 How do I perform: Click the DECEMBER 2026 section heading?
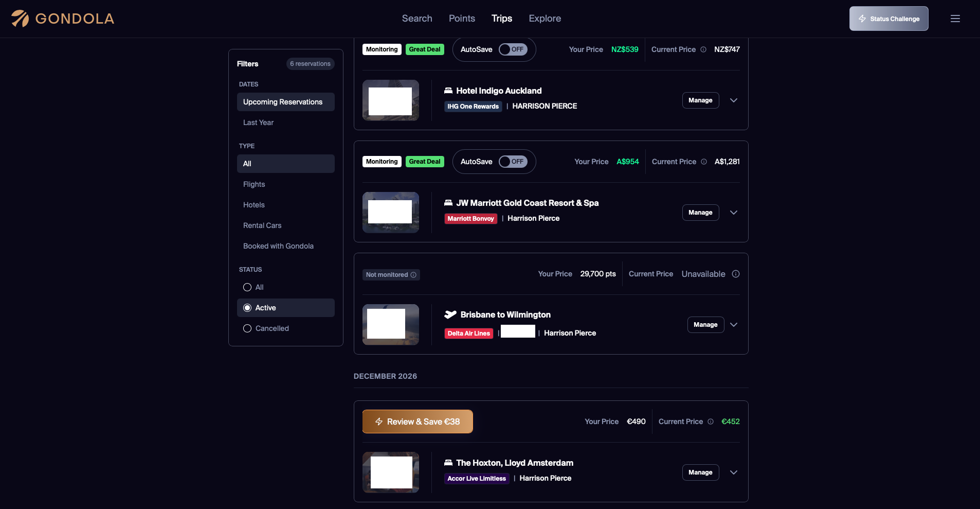[x=385, y=376]
